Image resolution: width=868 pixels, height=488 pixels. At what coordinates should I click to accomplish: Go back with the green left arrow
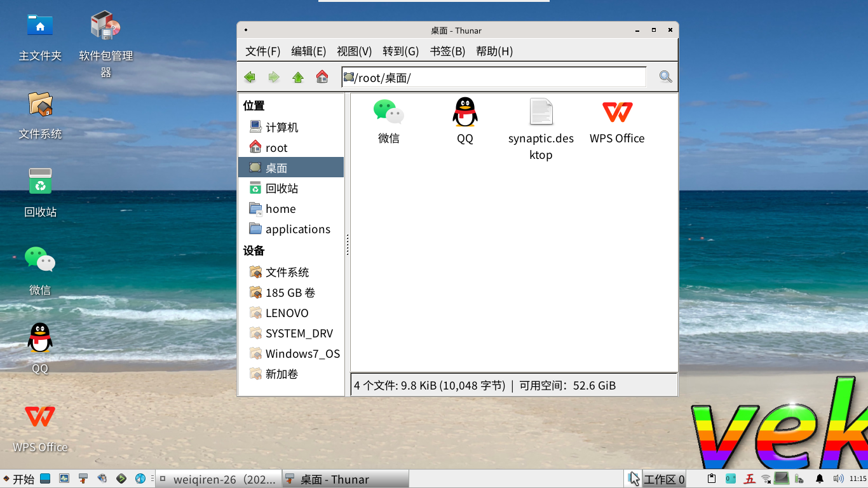pyautogui.click(x=250, y=77)
